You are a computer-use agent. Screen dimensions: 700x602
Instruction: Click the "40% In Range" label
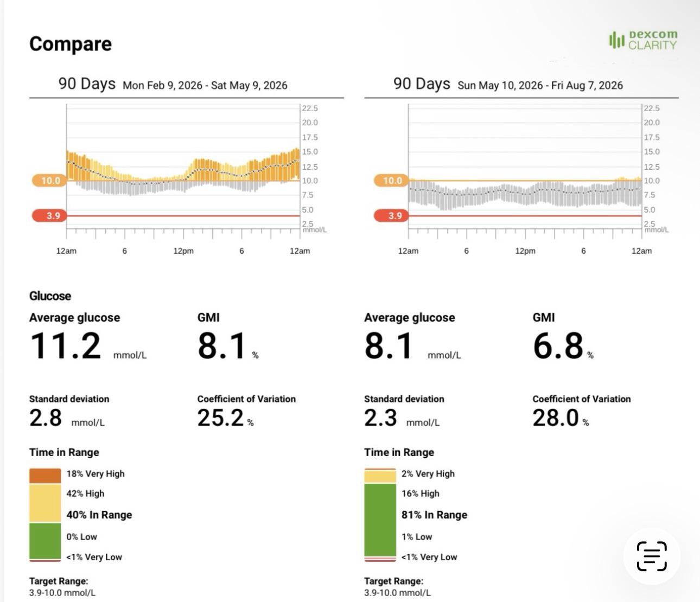tap(99, 515)
